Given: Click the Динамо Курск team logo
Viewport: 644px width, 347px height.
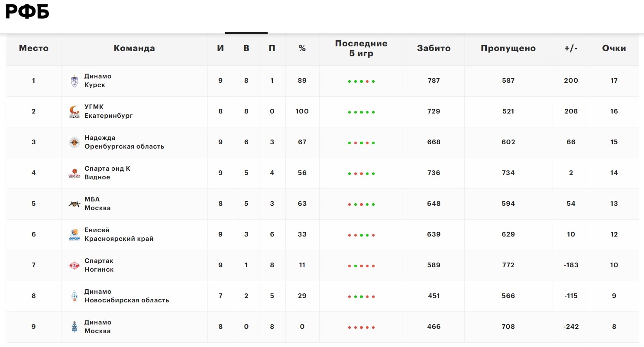Looking at the screenshot, I should (x=74, y=81).
